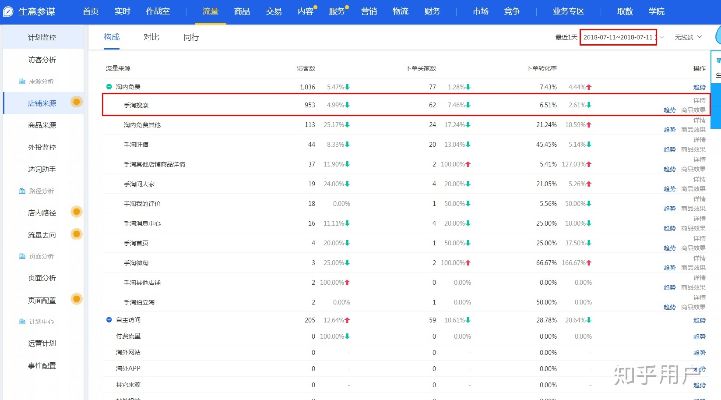Viewport: 721px width, 400px height.
Task: Open 首页 in the top navigation
Action: [91, 11]
